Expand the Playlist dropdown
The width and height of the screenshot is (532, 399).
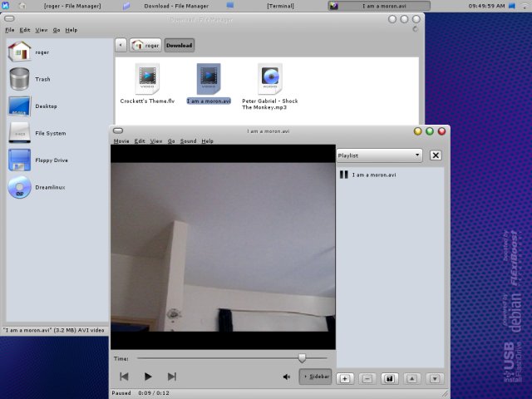379,155
